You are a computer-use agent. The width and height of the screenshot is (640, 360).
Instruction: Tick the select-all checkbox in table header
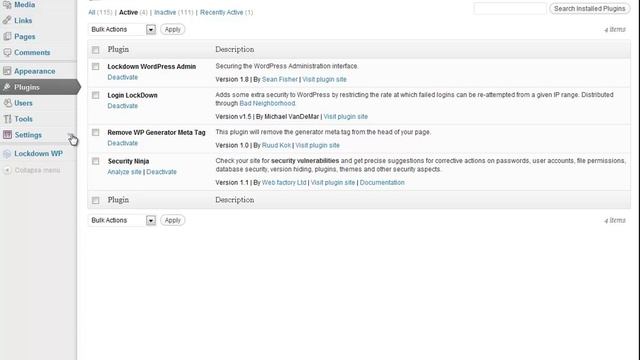96,50
